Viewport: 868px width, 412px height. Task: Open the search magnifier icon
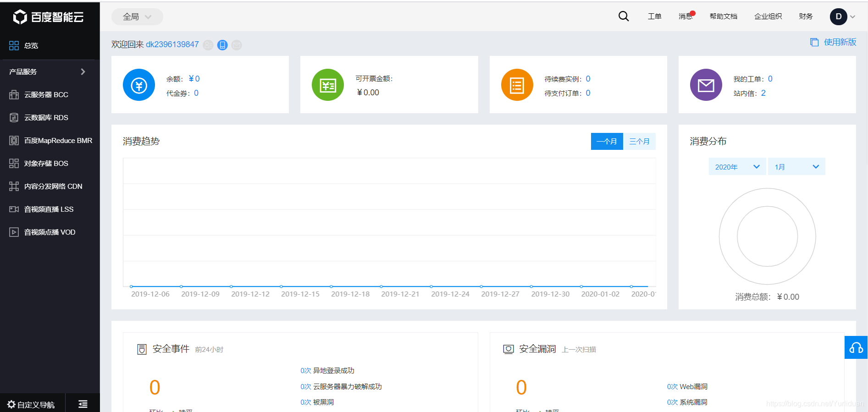(624, 16)
